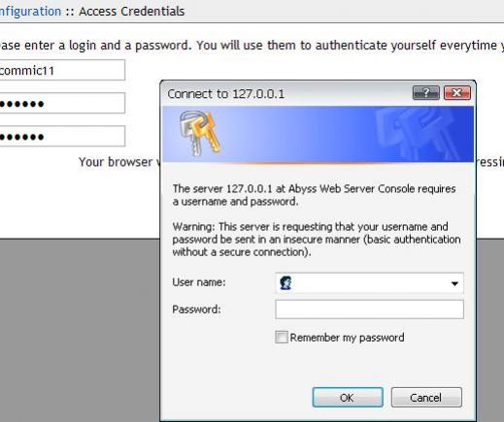
Task: Focus the Password input field in dialog
Action: coord(369,309)
